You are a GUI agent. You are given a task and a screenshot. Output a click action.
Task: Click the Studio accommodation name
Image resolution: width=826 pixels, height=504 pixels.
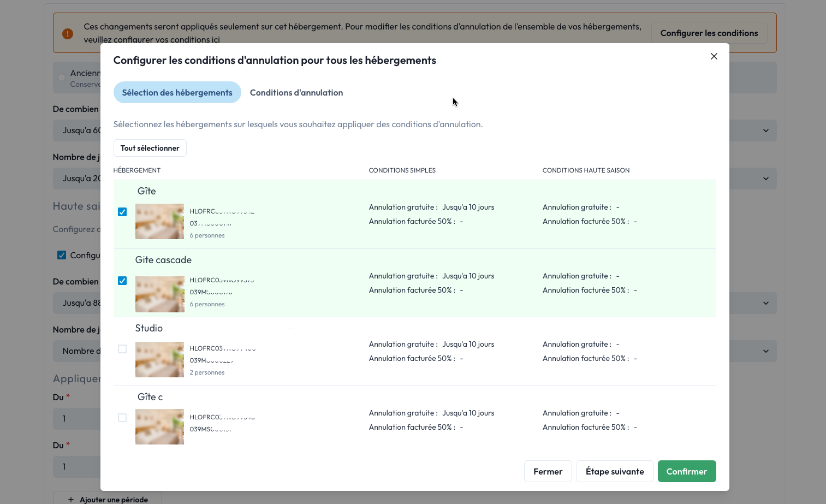pyautogui.click(x=149, y=328)
